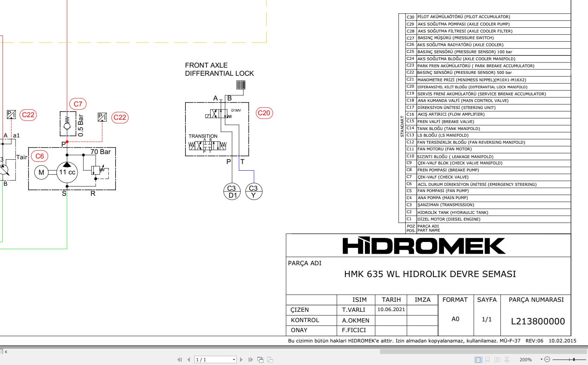
Task: Click the 70 Bar relief valve label
Action: tap(100, 152)
